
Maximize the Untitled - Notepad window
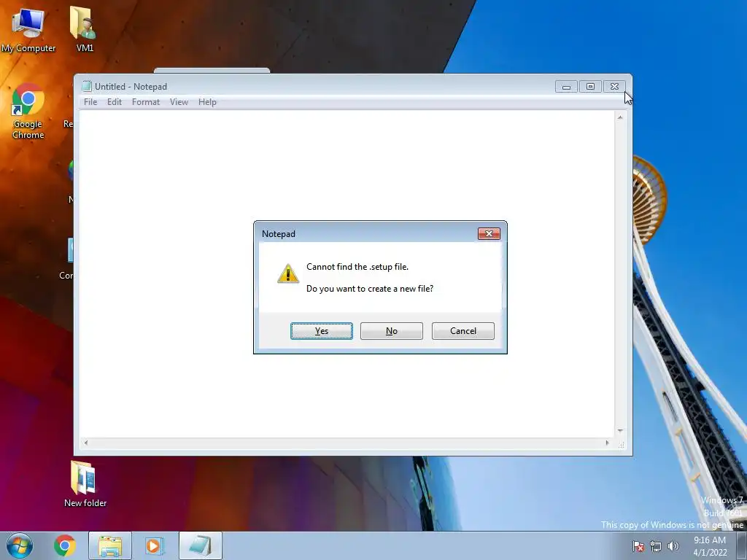click(590, 87)
